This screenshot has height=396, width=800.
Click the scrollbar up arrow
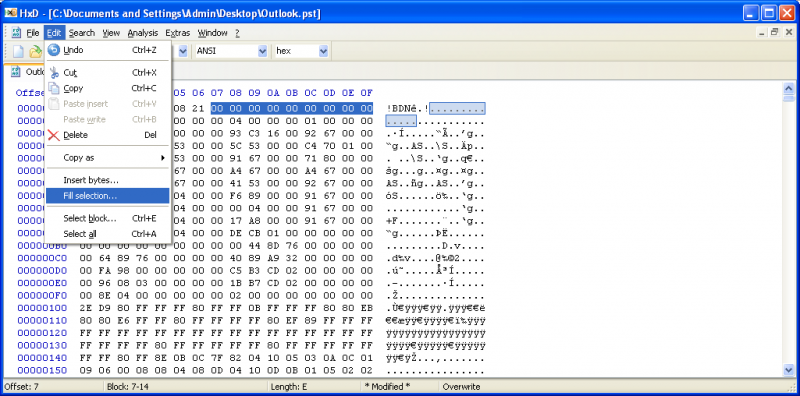click(x=788, y=87)
